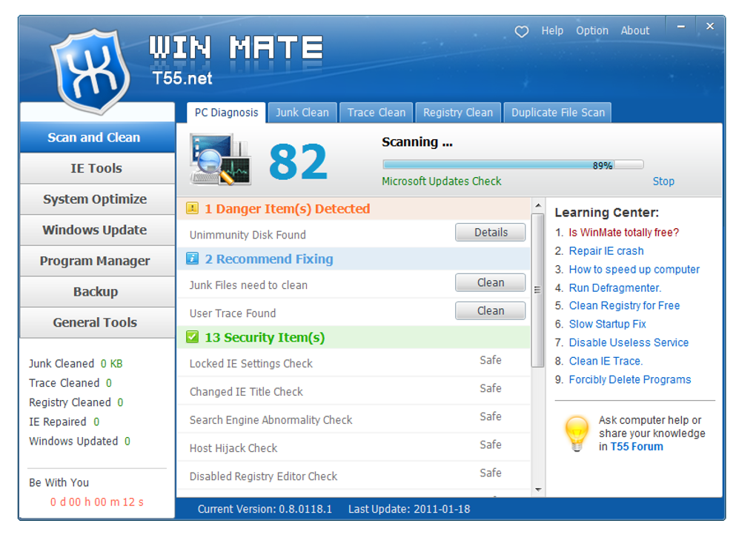
Task: Click 'Current Version: 0.8.0118.1' in status bar
Action: [x=265, y=509]
